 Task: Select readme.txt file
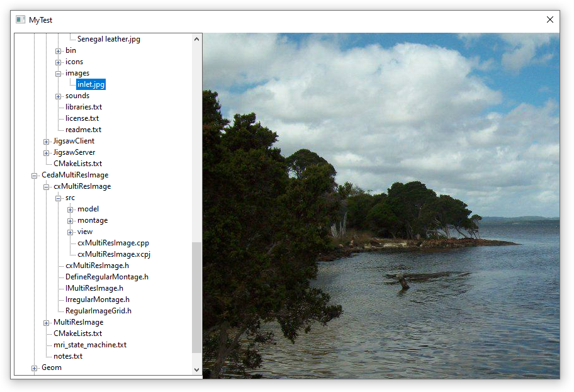click(83, 130)
